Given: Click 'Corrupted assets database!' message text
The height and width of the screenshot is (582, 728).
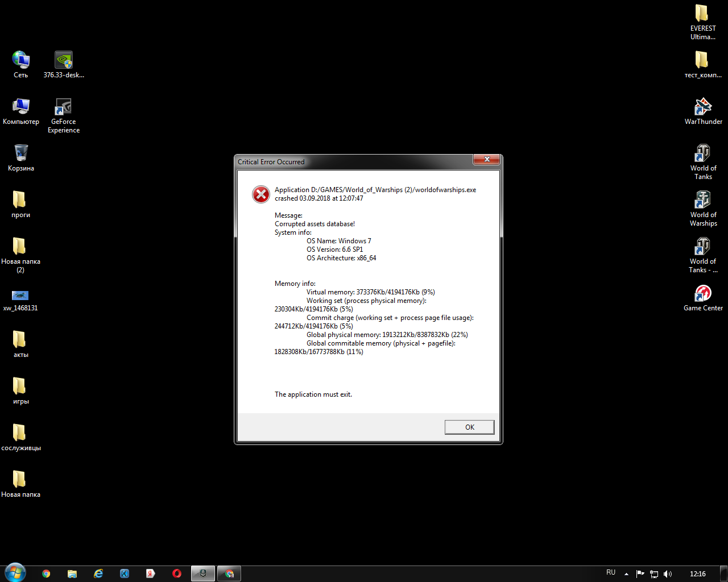Looking at the screenshot, I should click(x=315, y=224).
